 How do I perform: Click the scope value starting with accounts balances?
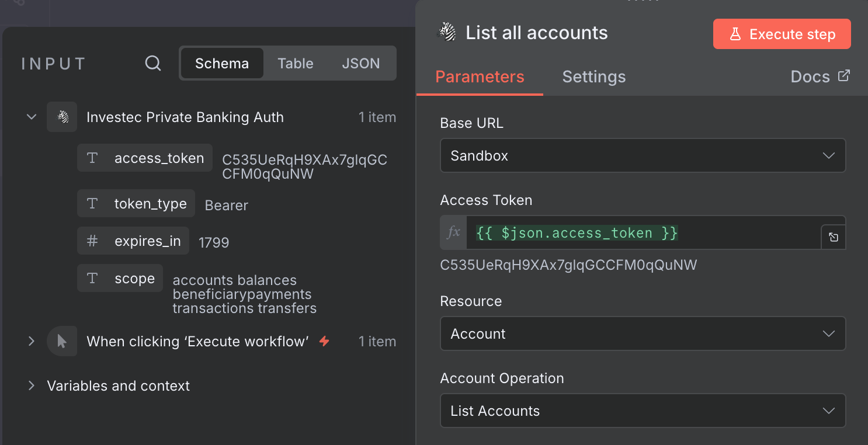[245, 294]
